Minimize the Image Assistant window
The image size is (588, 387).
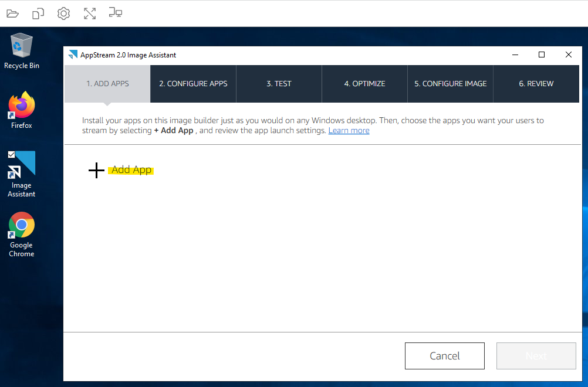(515, 55)
